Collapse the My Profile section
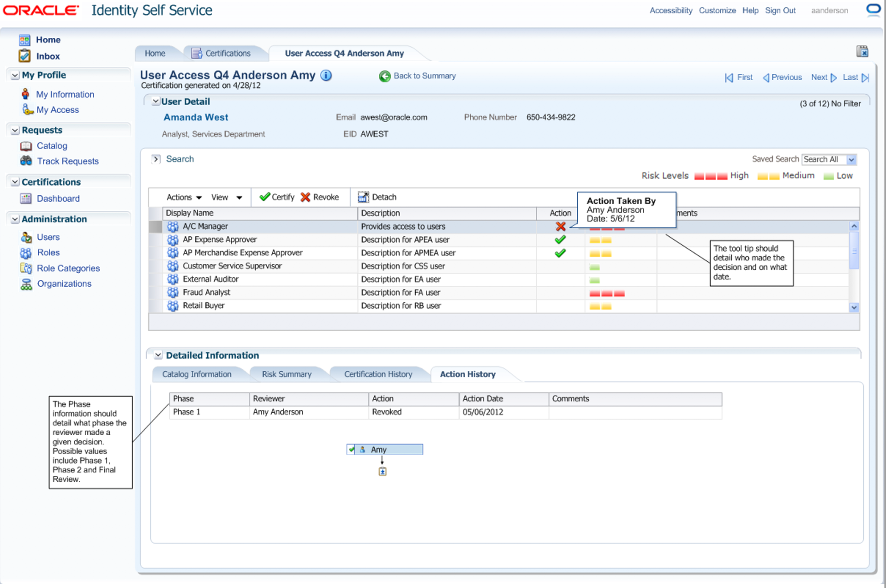This screenshot has height=588, width=886. coord(15,75)
